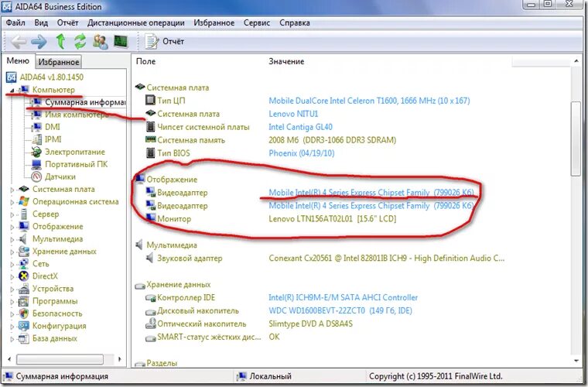Expand the Отображение tree node

pyautogui.click(x=12, y=227)
